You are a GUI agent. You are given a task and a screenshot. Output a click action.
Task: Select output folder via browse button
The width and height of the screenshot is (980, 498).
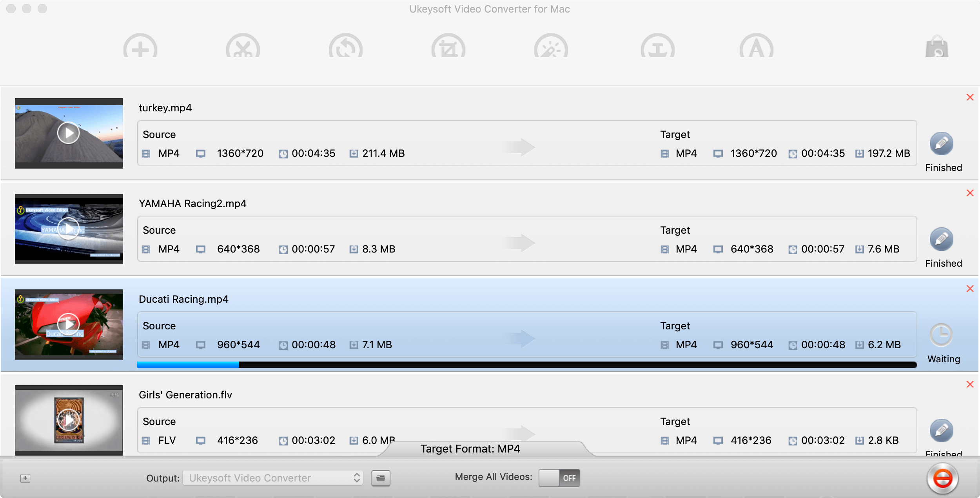click(381, 478)
